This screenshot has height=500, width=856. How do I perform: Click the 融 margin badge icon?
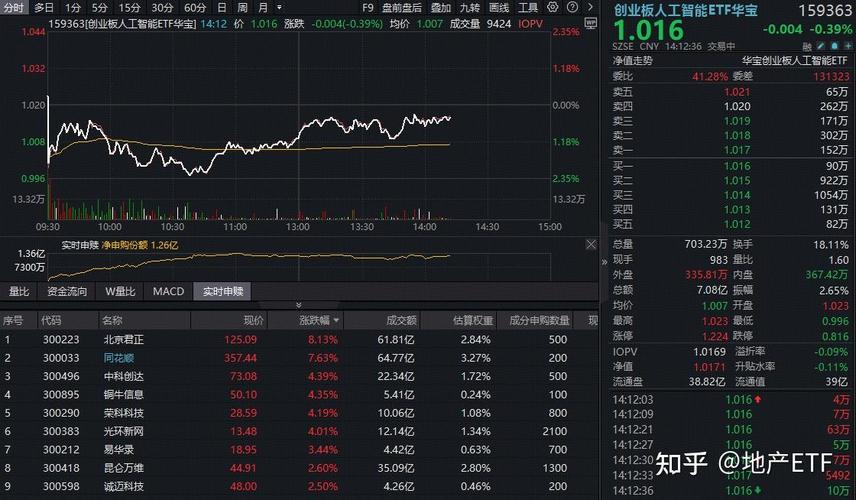(808, 46)
